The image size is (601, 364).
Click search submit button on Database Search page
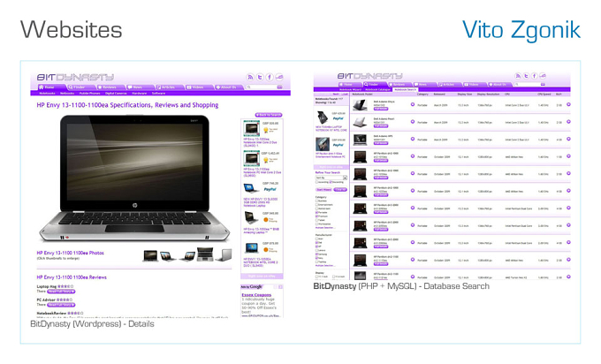544,84
